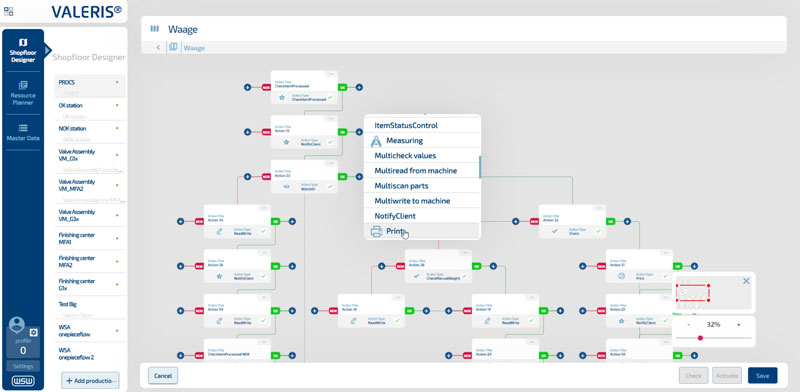800x392 pixels.
Task: Click the zoom slider handle at 32%
Action: click(x=700, y=338)
